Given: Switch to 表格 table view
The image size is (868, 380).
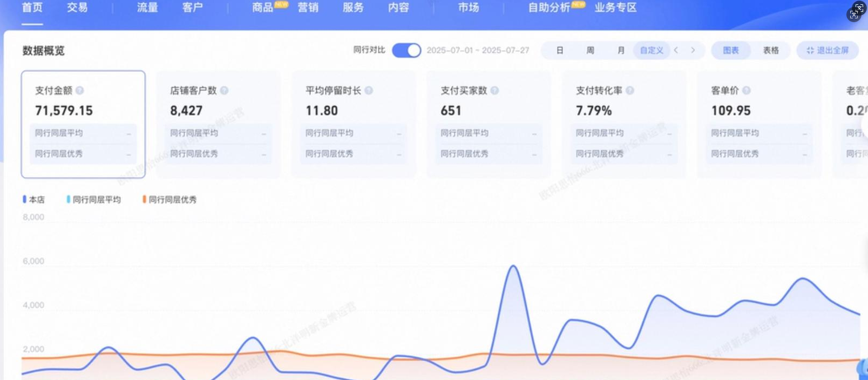Looking at the screenshot, I should (770, 50).
